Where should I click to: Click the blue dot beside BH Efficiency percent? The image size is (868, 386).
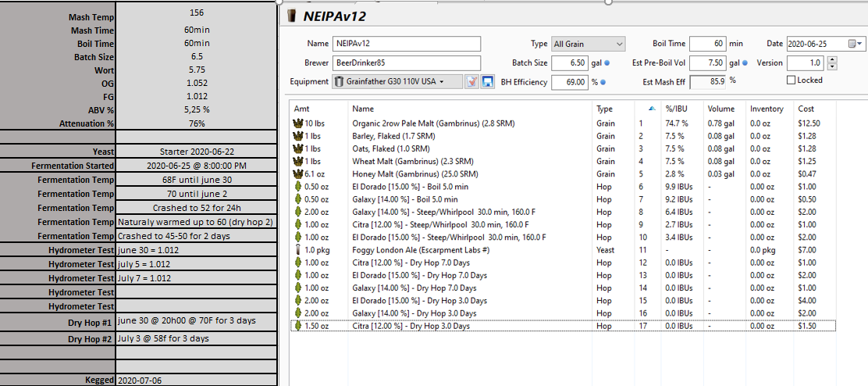click(603, 83)
